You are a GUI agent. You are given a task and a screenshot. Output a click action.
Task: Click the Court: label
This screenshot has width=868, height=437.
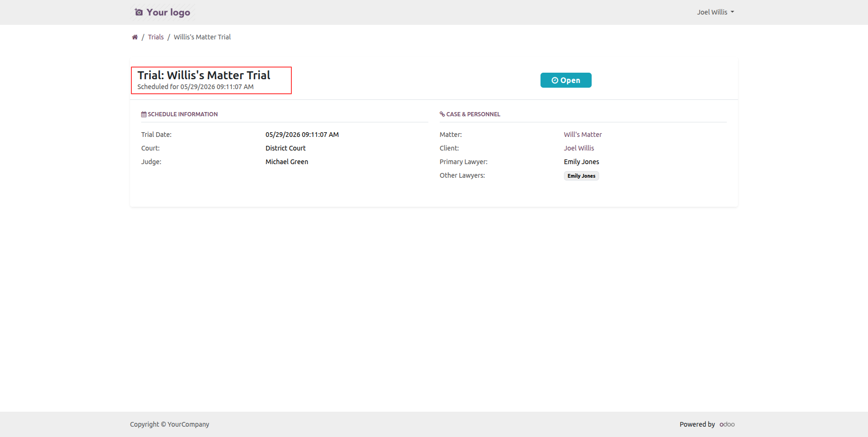(x=150, y=148)
